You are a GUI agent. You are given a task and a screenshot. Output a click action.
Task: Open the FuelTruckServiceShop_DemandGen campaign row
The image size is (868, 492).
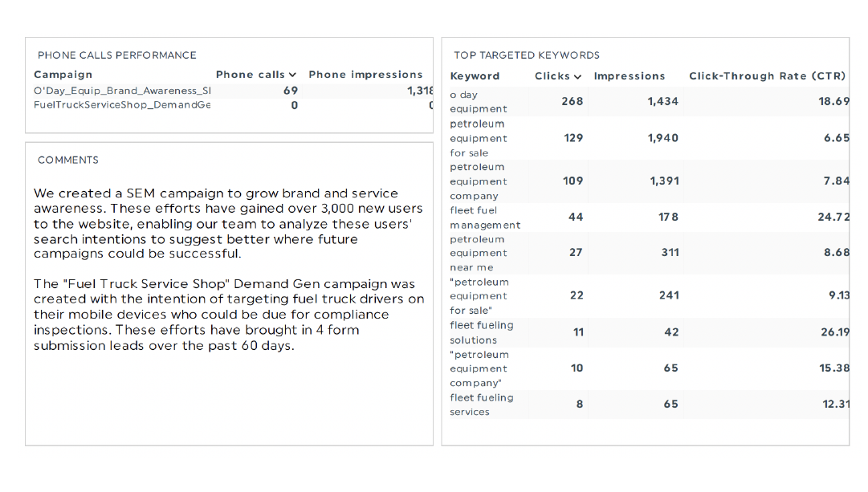pyautogui.click(x=122, y=105)
